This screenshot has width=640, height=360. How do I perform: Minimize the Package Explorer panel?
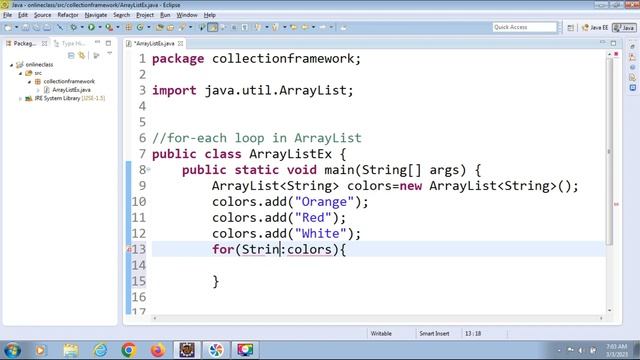point(97,42)
